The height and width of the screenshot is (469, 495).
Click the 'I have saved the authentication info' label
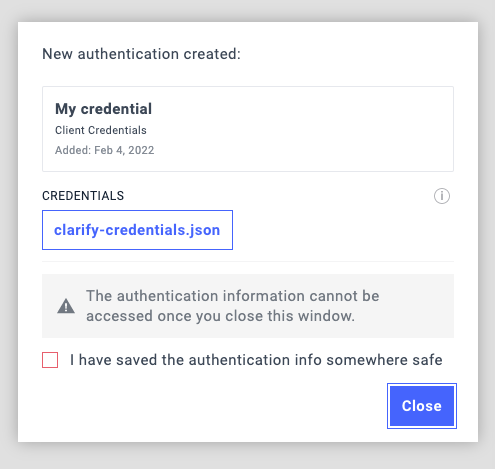pos(256,360)
